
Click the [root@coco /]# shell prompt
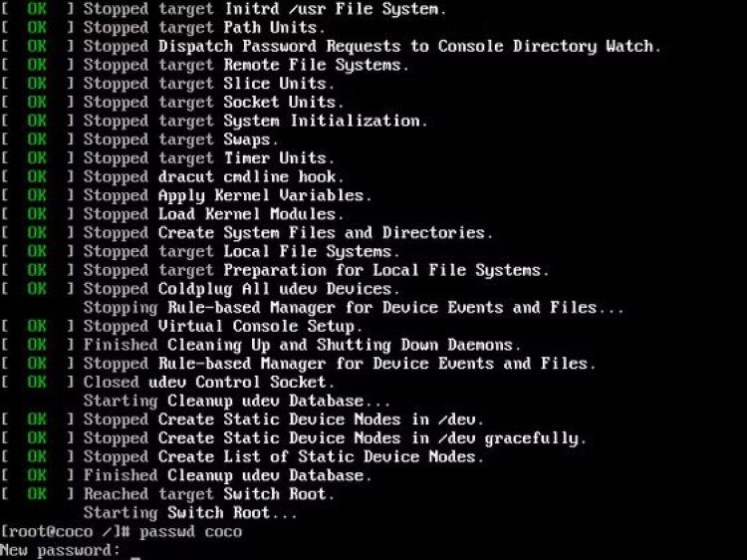(66, 531)
